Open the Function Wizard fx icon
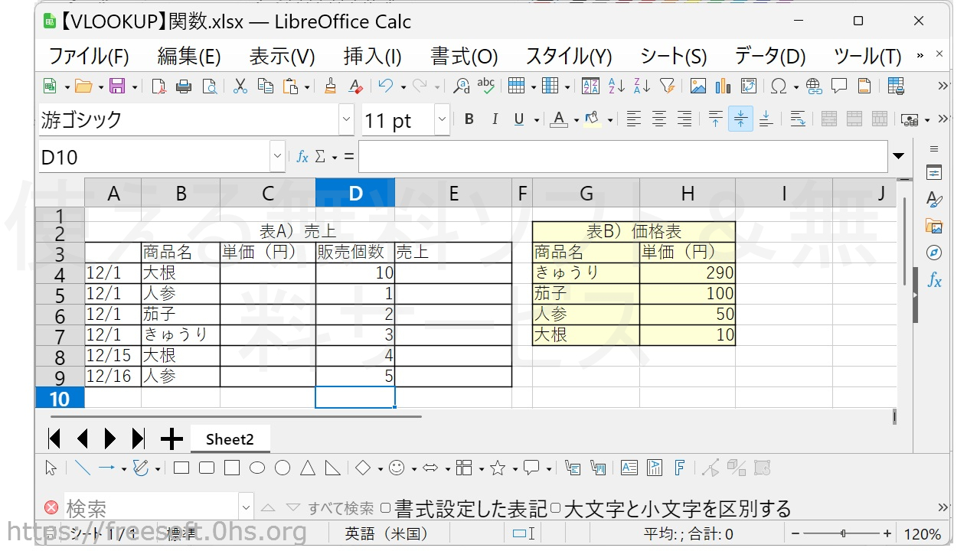Screen dimensions: 980x551 [302, 157]
